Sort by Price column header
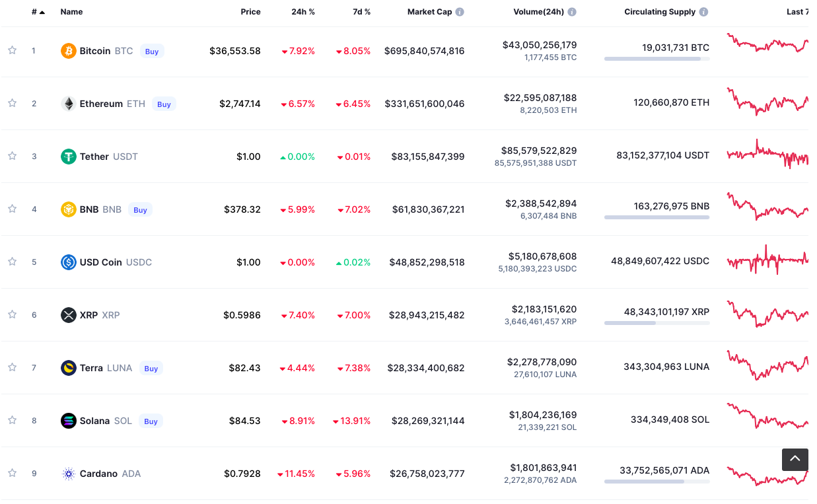The image size is (817, 504). click(x=250, y=12)
